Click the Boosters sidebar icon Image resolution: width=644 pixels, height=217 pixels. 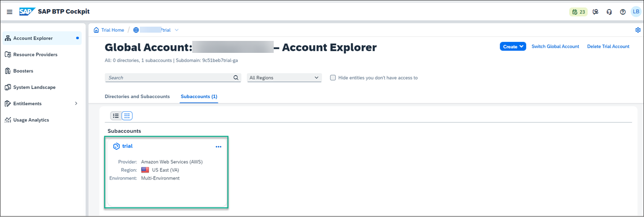click(8, 71)
